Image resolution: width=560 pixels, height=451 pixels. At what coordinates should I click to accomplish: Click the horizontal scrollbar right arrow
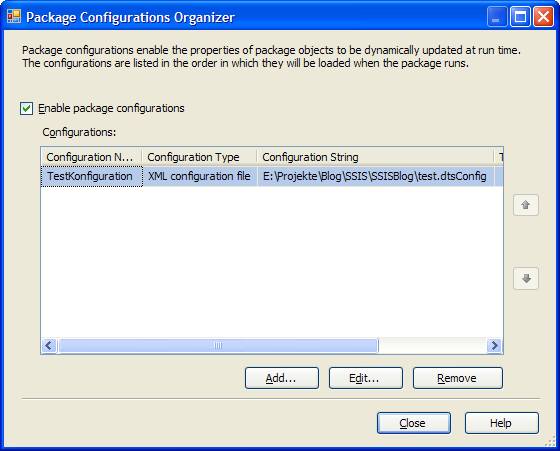point(494,345)
